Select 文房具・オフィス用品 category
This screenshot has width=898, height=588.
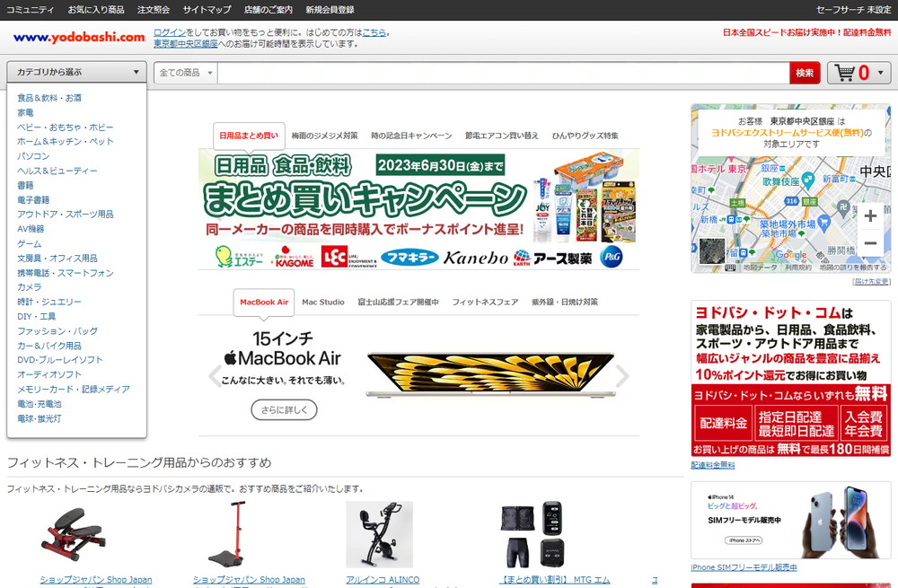coord(57,259)
